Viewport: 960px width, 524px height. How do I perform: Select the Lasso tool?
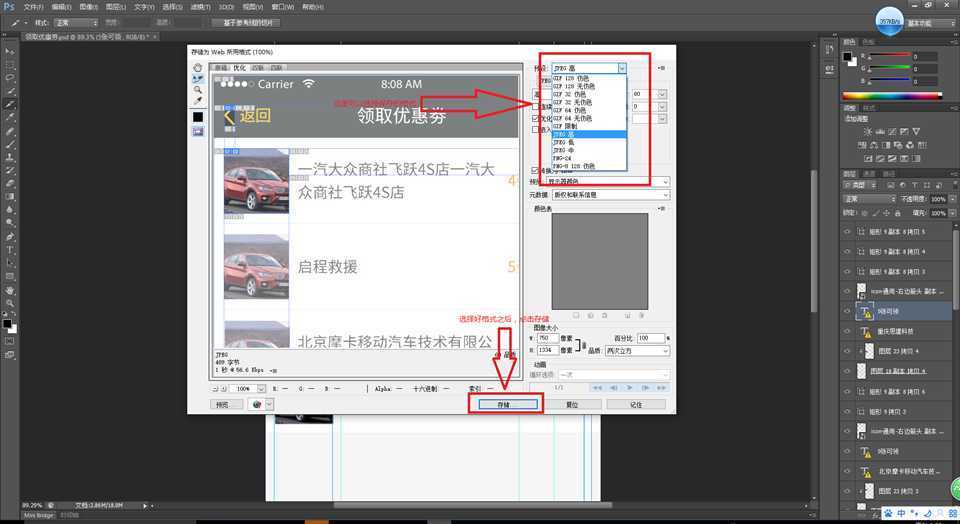9,78
